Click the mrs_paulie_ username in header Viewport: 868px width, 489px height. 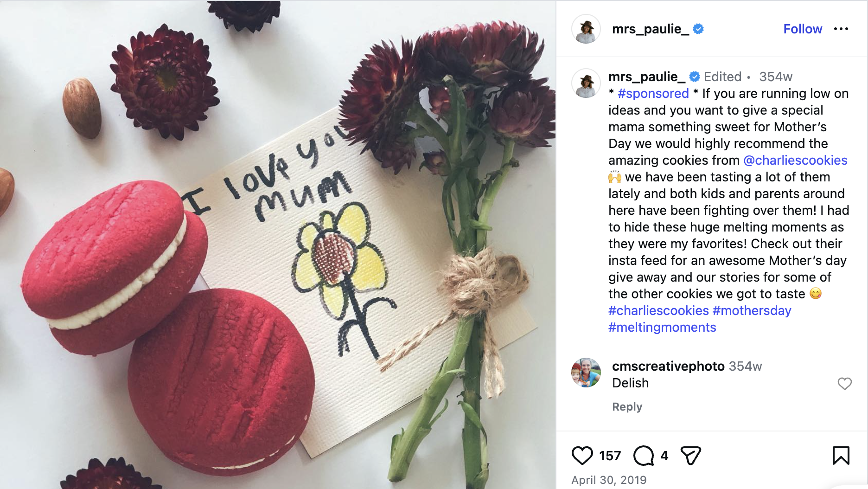(x=650, y=29)
